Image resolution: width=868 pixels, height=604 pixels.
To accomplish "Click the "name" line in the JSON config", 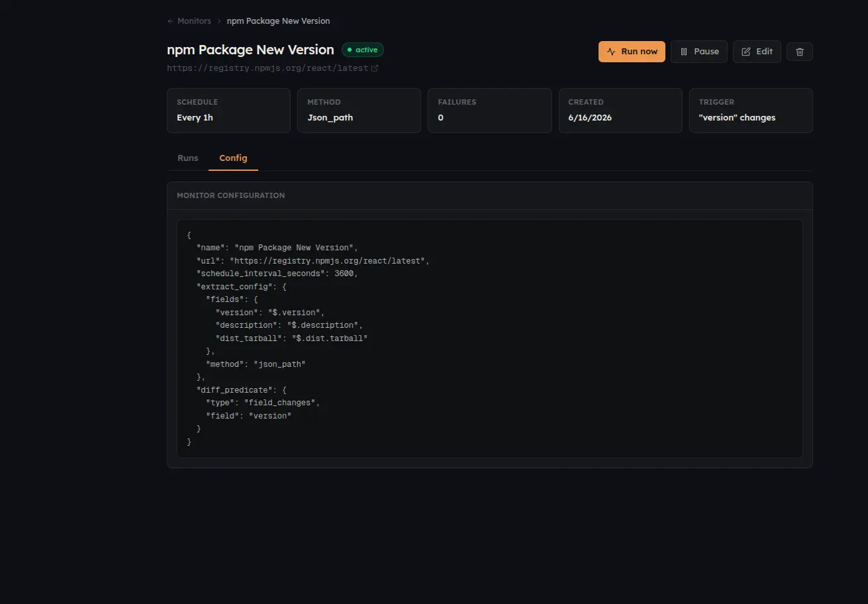I will [277, 248].
